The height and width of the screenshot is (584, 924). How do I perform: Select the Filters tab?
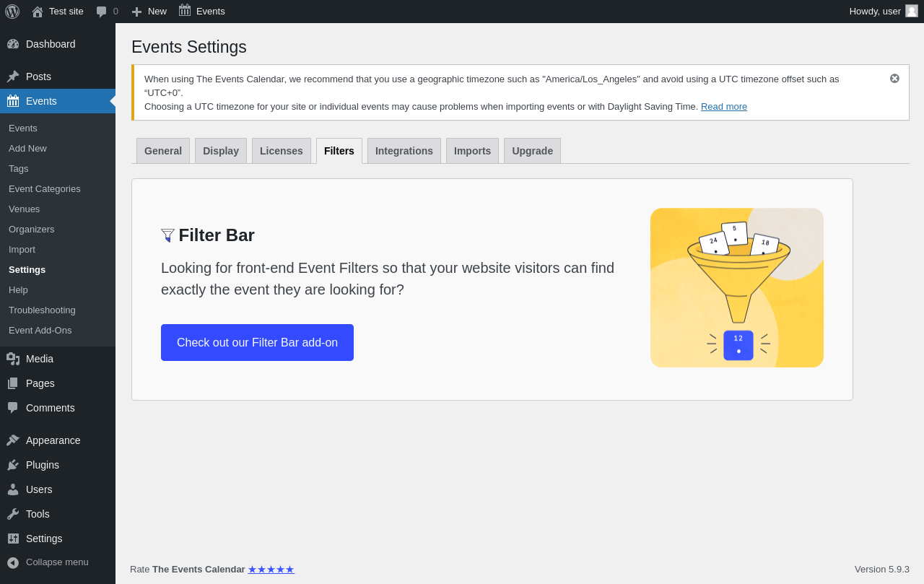click(x=339, y=151)
